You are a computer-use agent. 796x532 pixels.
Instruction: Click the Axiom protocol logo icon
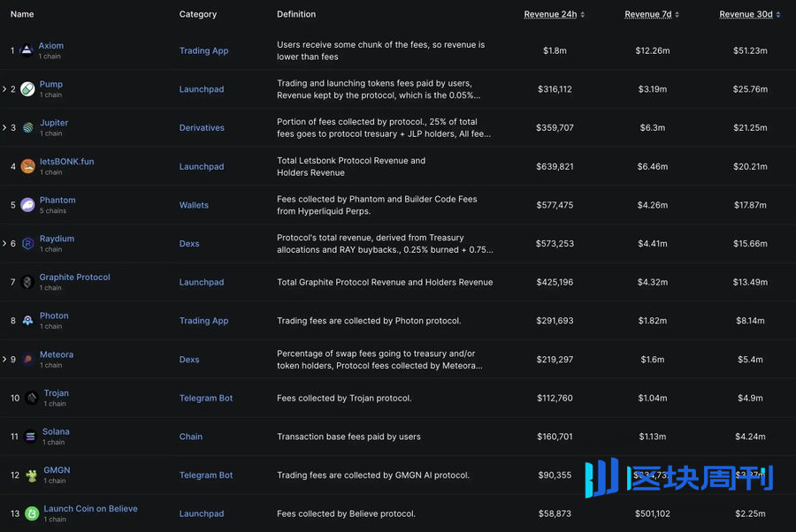(x=27, y=50)
